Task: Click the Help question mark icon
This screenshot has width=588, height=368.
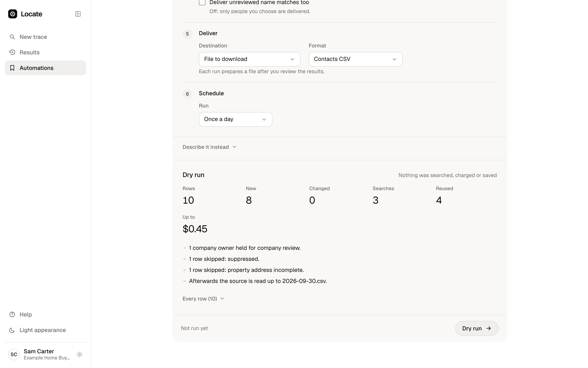Action: 12,314
